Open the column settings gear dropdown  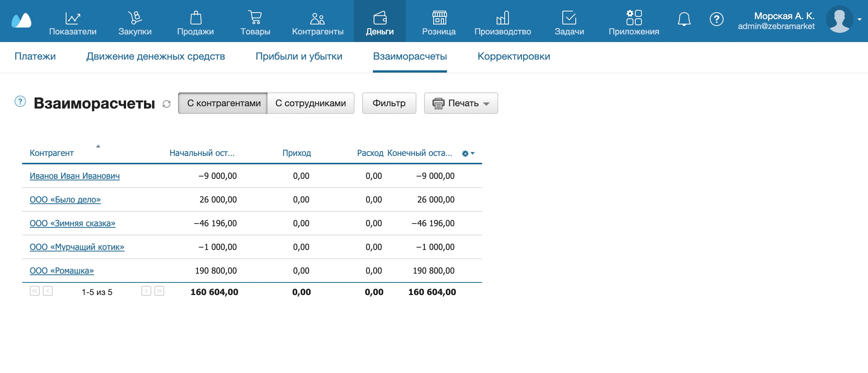467,153
